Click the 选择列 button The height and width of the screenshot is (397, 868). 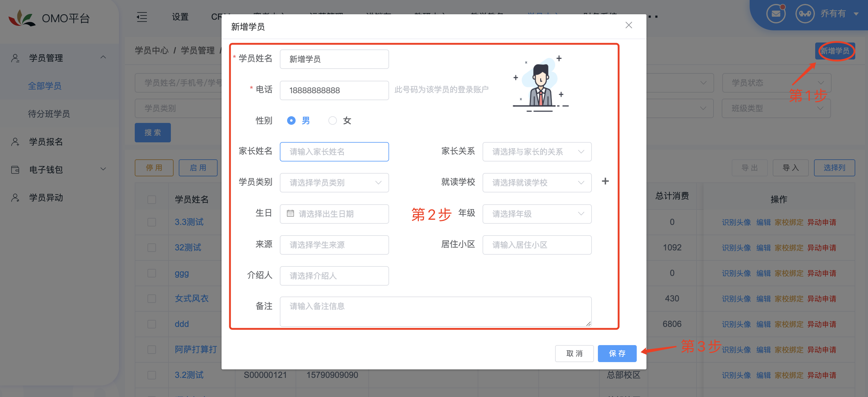click(834, 168)
